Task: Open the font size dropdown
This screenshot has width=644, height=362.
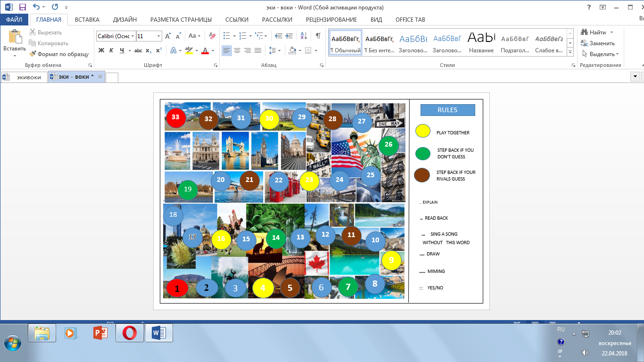Action: coord(158,36)
